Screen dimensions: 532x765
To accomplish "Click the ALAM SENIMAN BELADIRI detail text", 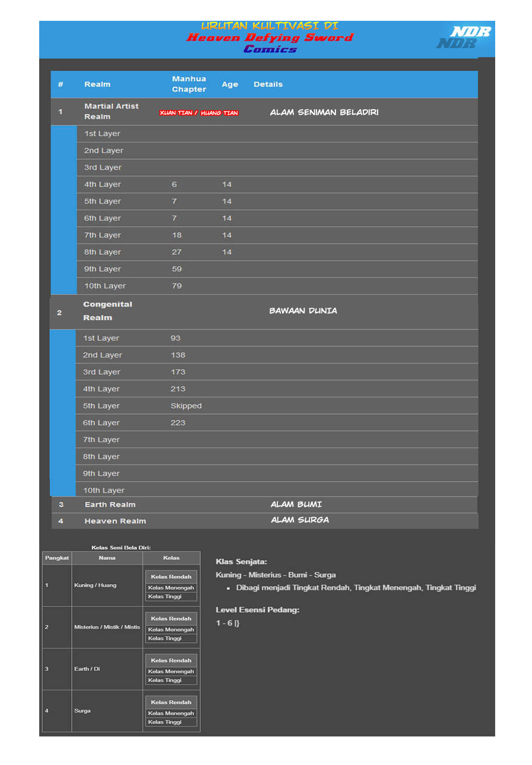I will coord(324,111).
